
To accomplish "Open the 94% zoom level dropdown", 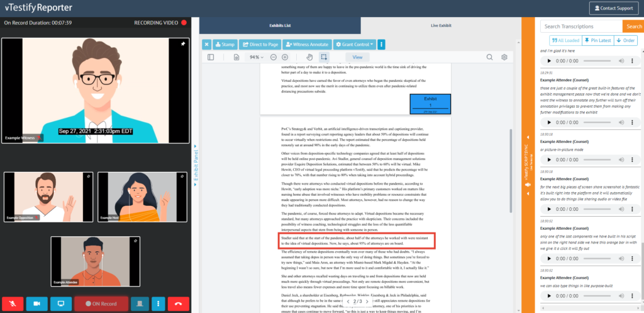I will (256, 57).
